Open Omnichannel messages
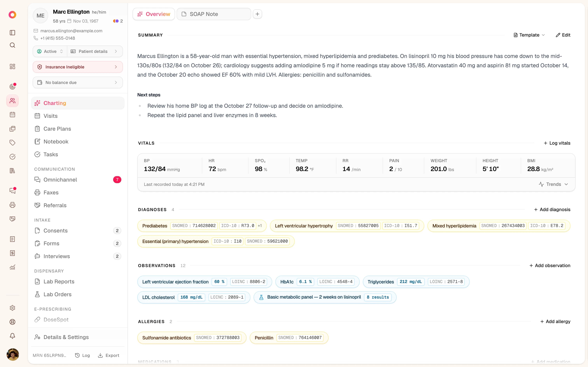 coord(78,180)
